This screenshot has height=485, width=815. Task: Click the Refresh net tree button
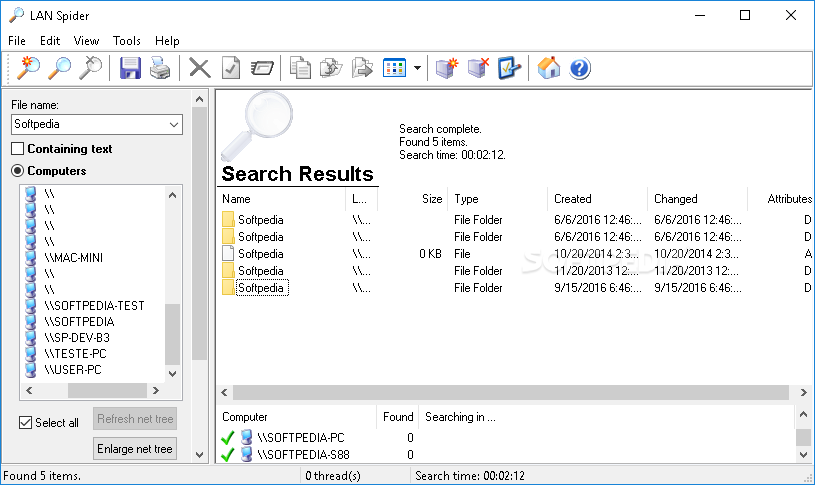point(135,419)
